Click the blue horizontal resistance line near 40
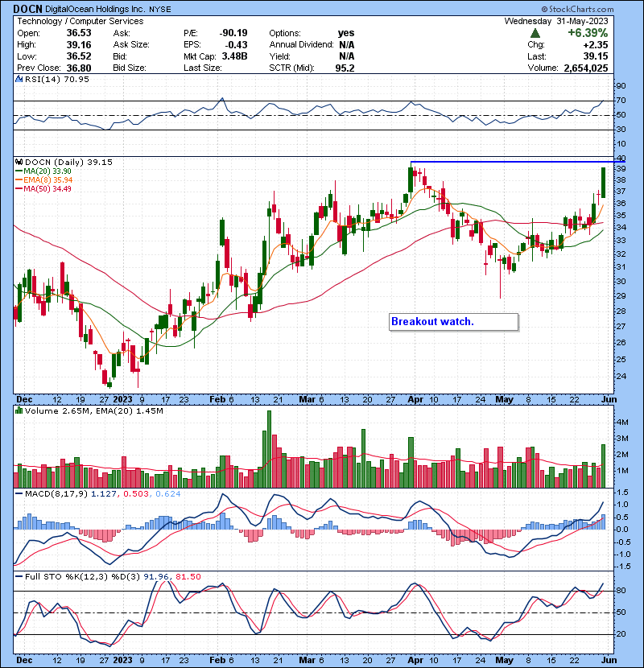644x668 pixels. pyautogui.click(x=518, y=162)
